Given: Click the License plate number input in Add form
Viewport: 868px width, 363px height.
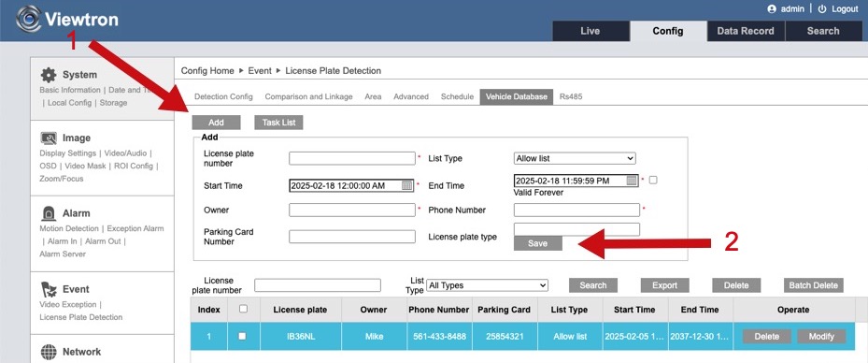Looking at the screenshot, I should [x=352, y=158].
